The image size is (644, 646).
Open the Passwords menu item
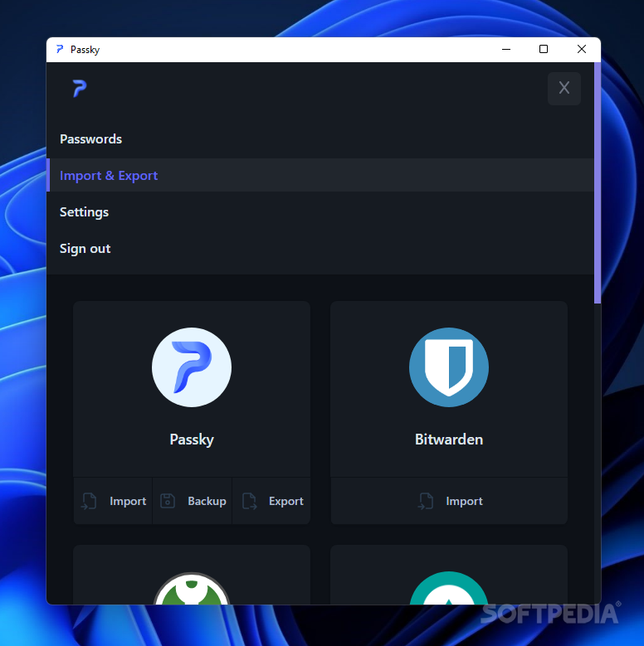(320, 139)
